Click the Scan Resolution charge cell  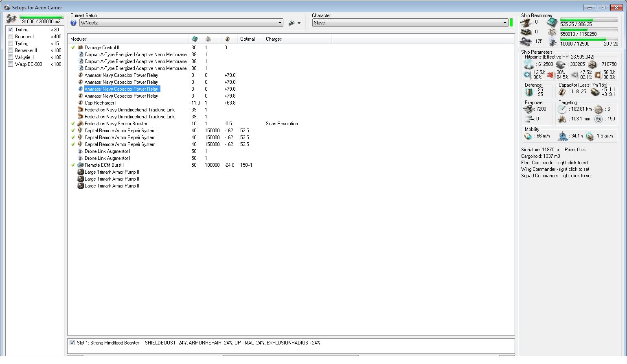282,124
